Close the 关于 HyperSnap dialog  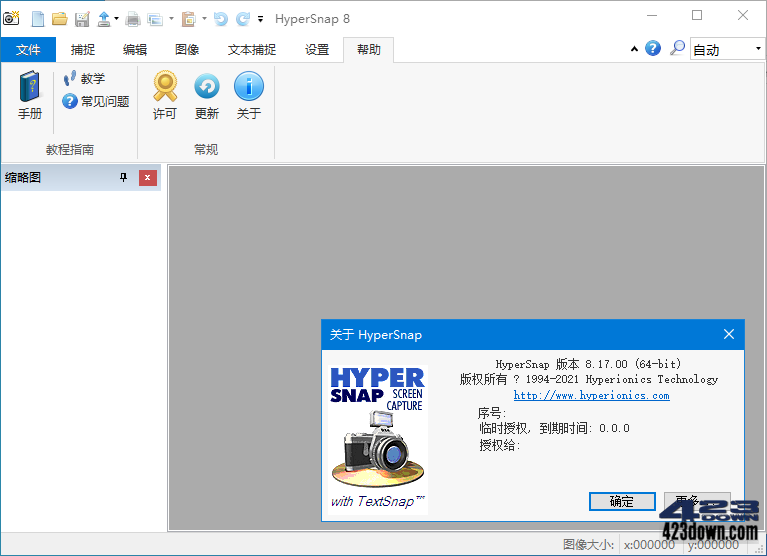coord(729,334)
